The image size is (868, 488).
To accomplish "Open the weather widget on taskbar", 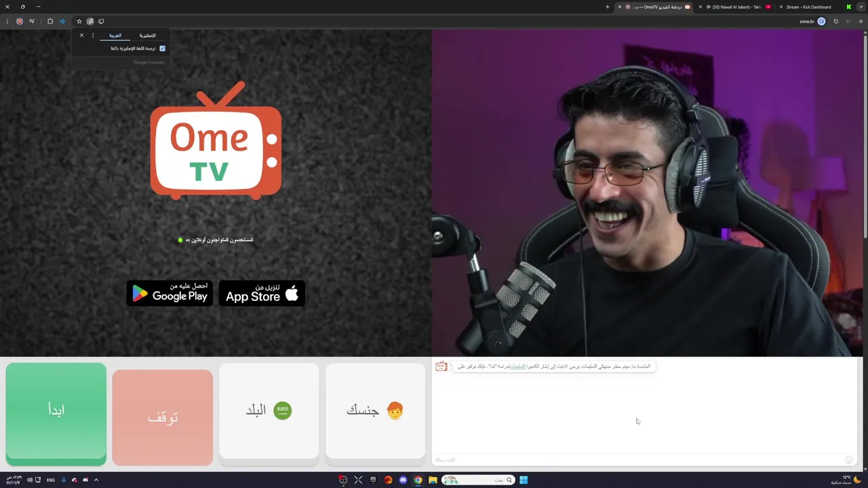I will (x=846, y=480).
